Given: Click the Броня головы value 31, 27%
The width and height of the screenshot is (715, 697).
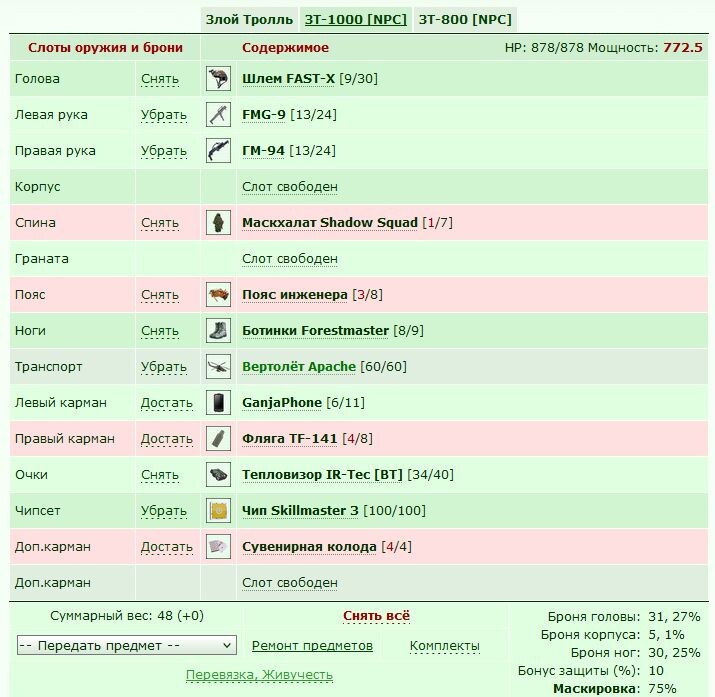Looking at the screenshot, I should 674,617.
